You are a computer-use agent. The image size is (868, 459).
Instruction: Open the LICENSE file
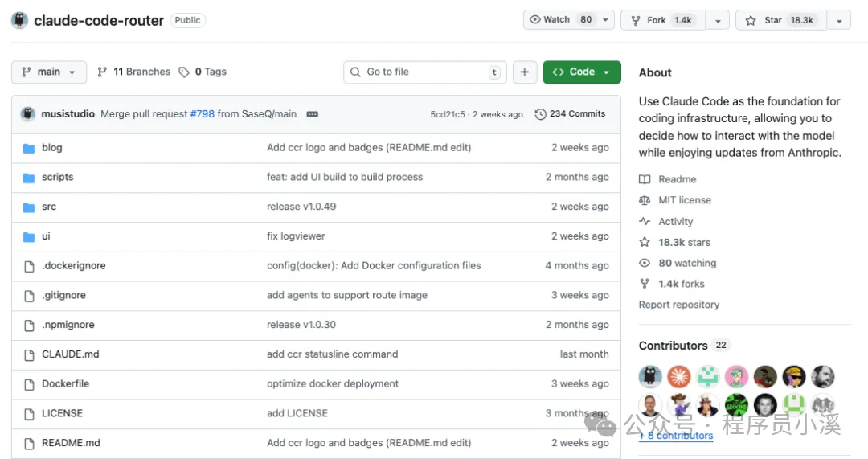pyautogui.click(x=62, y=413)
